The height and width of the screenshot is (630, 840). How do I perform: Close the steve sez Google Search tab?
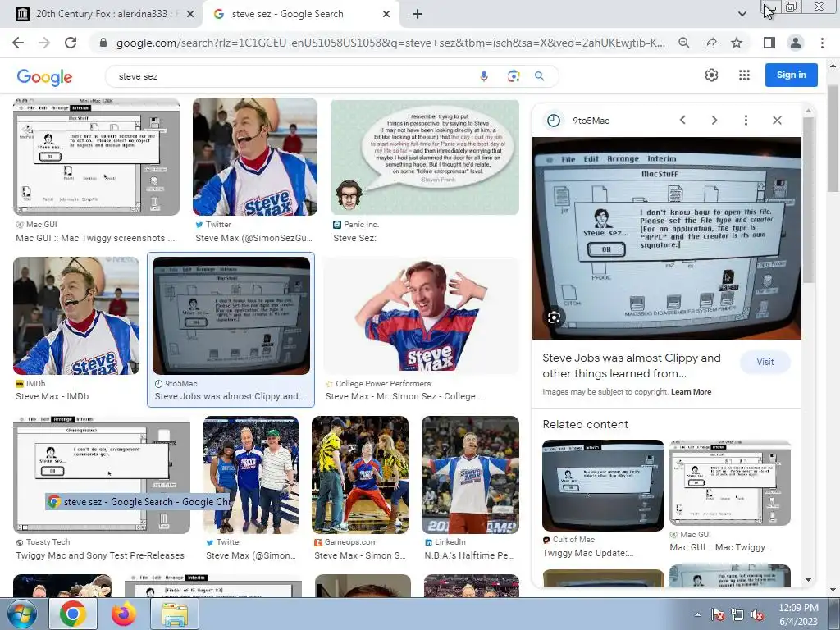pyautogui.click(x=386, y=14)
